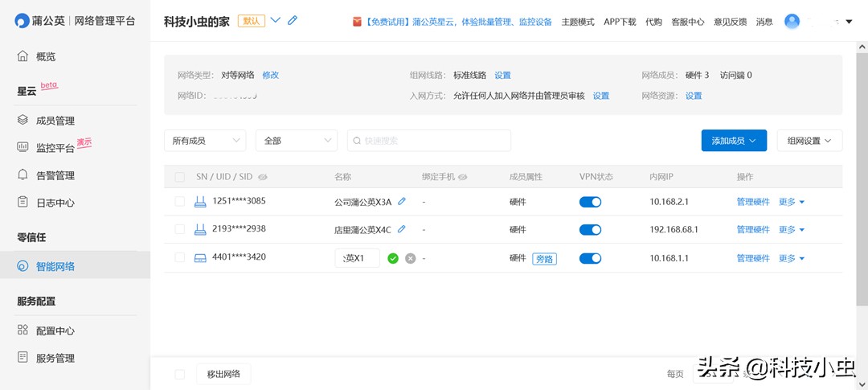Expand the account menu arrow
This screenshot has height=390, width=868.
tap(850, 23)
